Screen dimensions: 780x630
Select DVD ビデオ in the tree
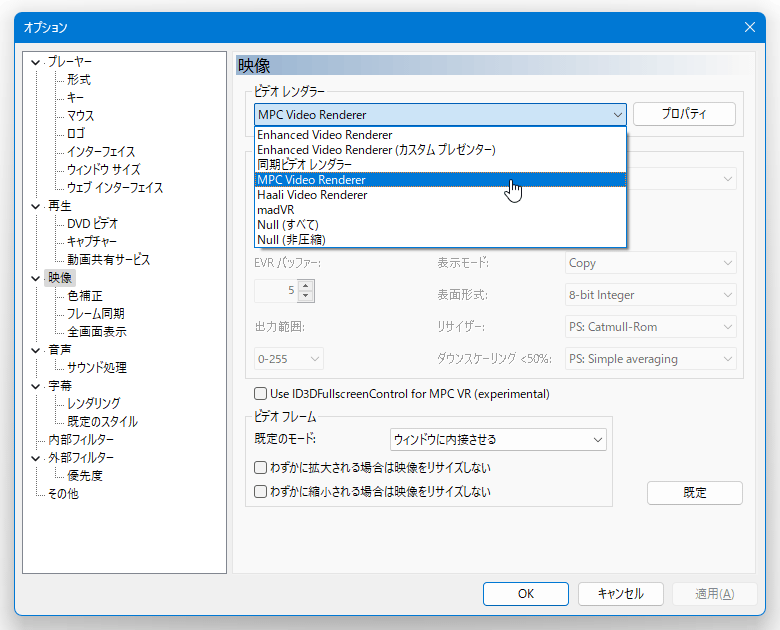93,223
